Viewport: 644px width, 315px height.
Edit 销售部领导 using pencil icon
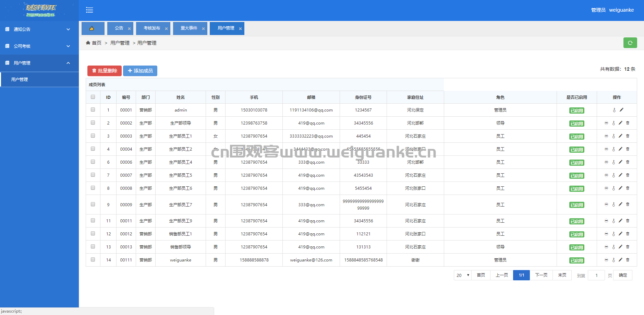[620, 247]
